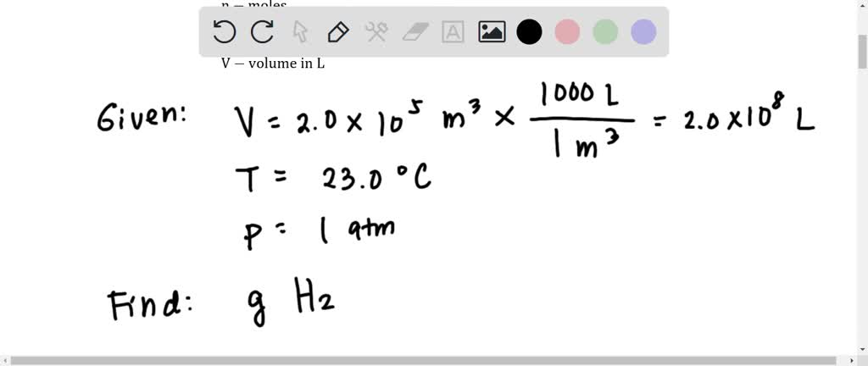Viewport: 868px width, 366px height.
Task: Click the vertical scrollbar thumb
Action: point(862,52)
